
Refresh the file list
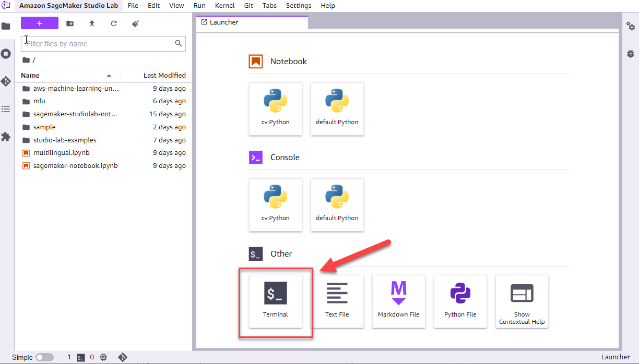tap(114, 23)
